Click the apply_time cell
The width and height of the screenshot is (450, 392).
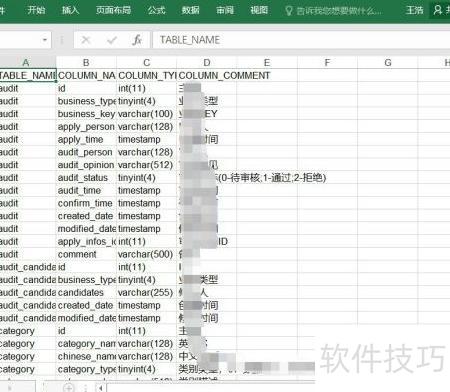click(x=87, y=139)
